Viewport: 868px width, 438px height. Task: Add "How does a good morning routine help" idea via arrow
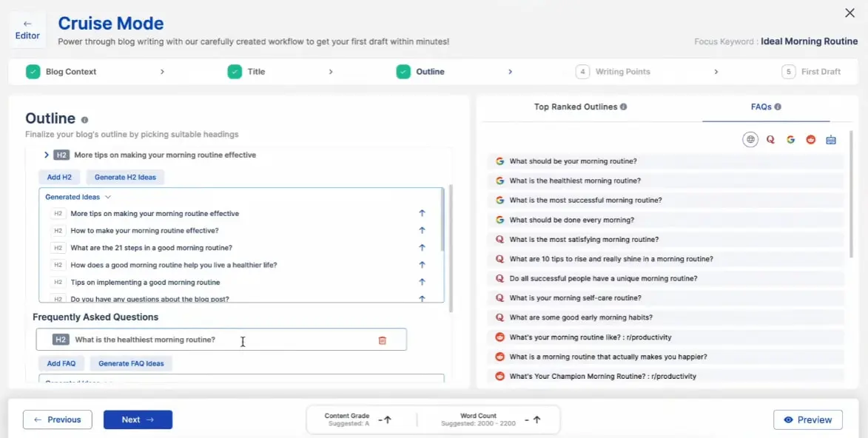(422, 265)
